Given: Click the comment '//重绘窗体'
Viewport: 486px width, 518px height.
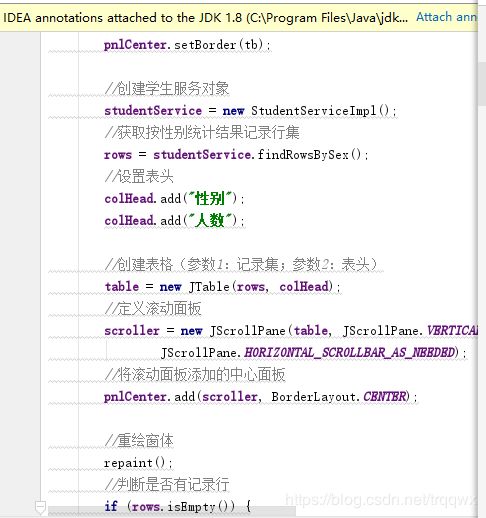Looking at the screenshot, I should 139,441.
